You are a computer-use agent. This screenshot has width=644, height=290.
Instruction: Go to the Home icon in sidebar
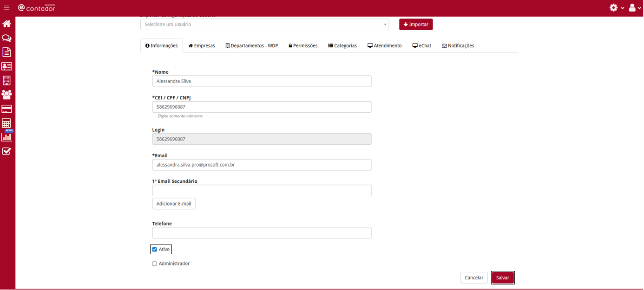(x=7, y=24)
